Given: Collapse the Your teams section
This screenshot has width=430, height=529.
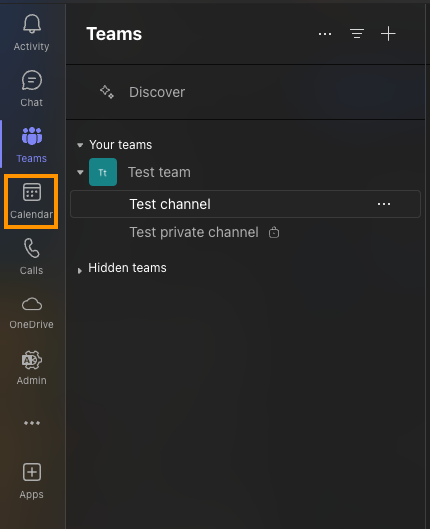Looking at the screenshot, I should (80, 145).
